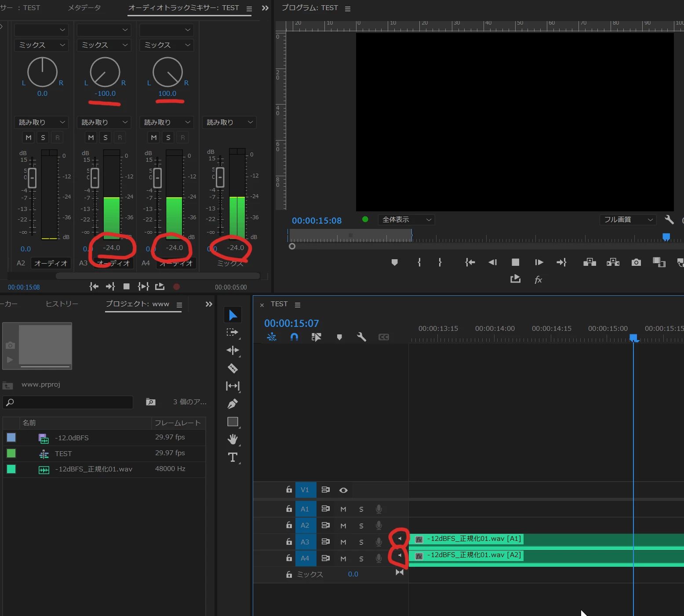Open master track 読み取り automation dropdown
The image size is (684, 616).
point(229,122)
